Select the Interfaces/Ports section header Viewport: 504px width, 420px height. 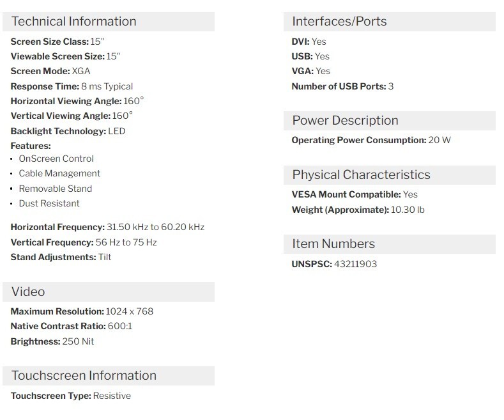(x=389, y=22)
